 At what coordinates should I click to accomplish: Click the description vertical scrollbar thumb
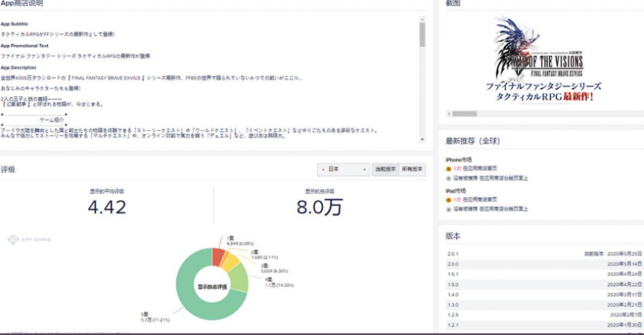(x=422, y=35)
